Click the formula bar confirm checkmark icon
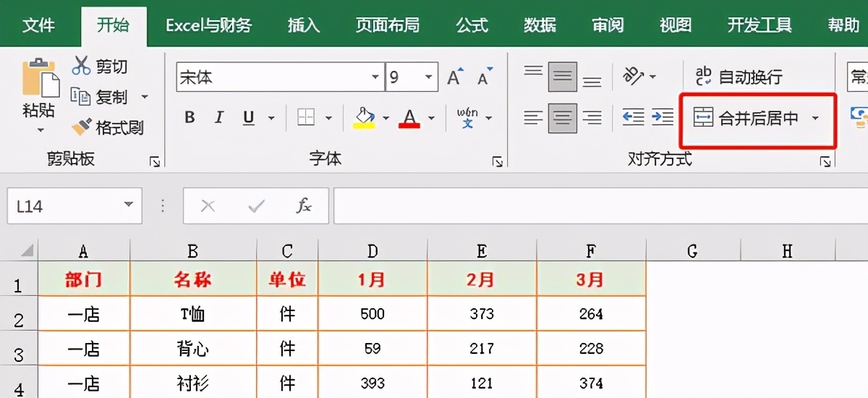This screenshot has height=398, width=868. 256,206
